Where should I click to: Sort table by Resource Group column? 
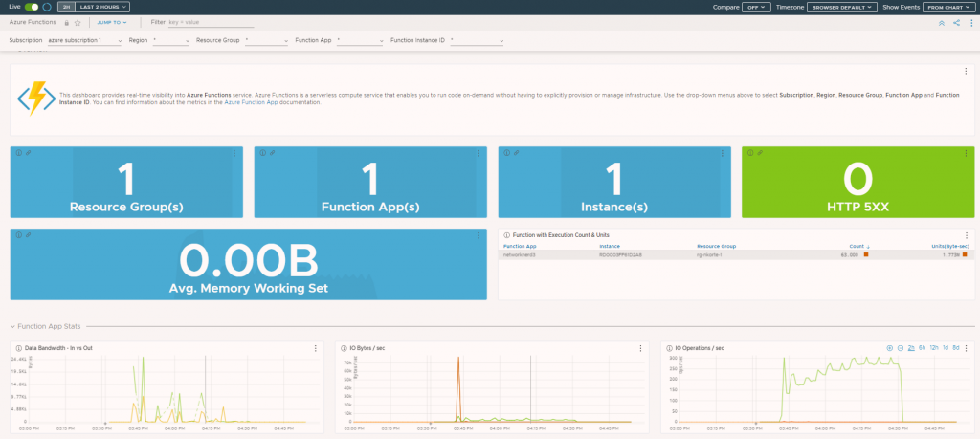[716, 246]
